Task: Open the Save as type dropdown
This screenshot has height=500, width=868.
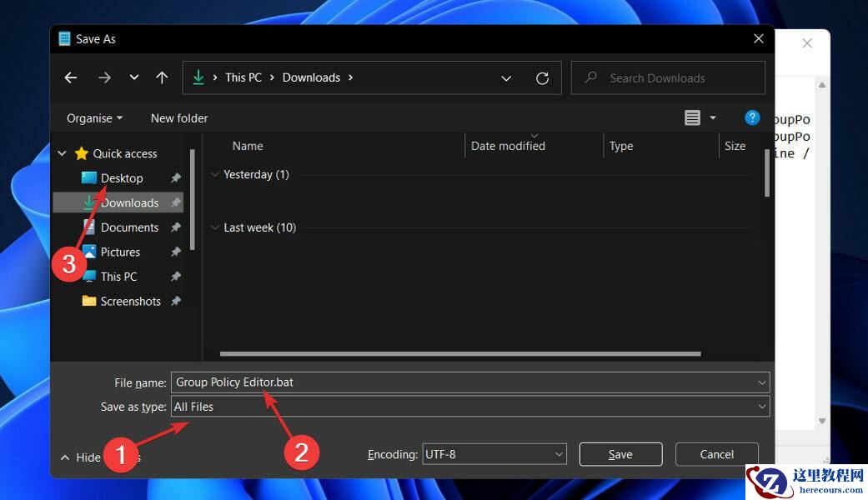Action: coord(763,407)
